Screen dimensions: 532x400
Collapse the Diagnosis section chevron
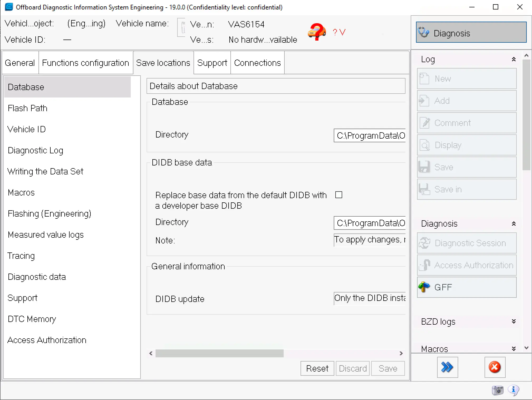[x=514, y=224]
